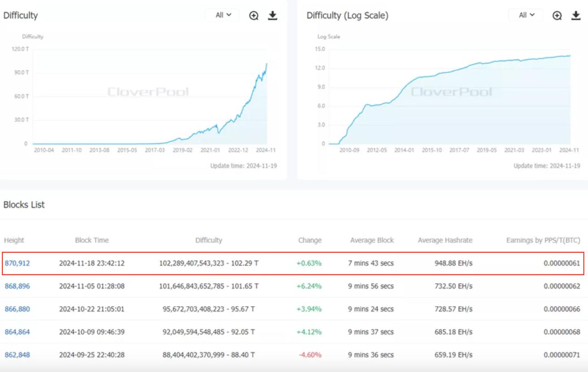Open the All range dropdown on Difficulty chart

coord(223,15)
